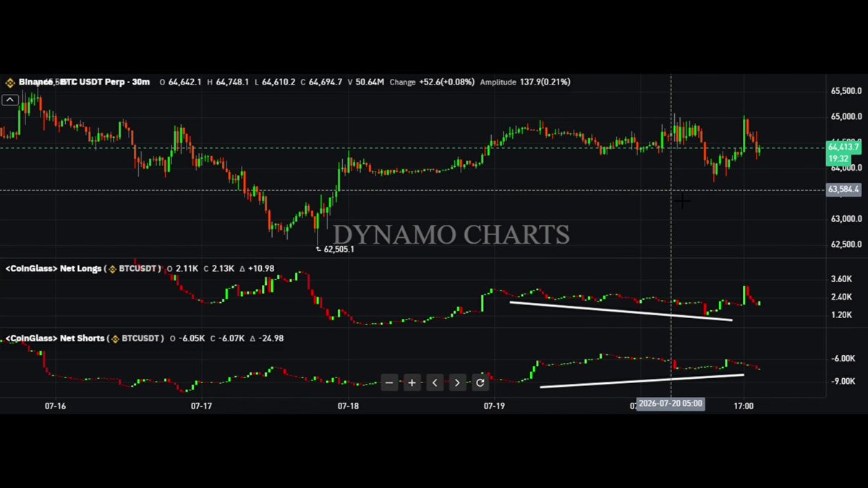Click the open price value 64,642.1
The width and height of the screenshot is (868, 488).
click(x=184, y=82)
